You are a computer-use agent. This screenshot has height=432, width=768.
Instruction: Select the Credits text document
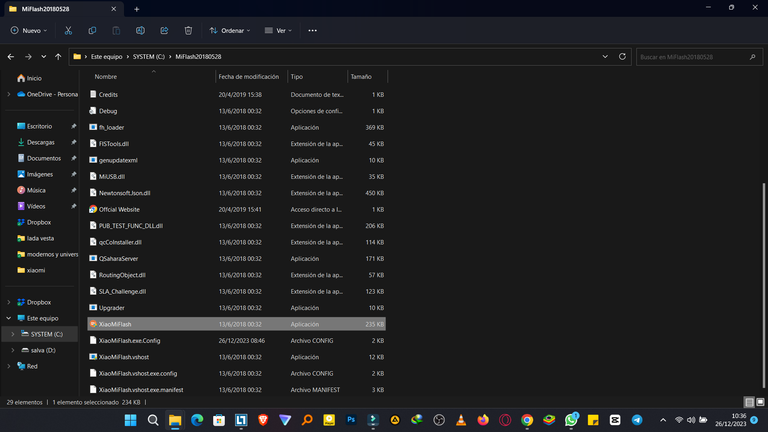pyautogui.click(x=237, y=95)
